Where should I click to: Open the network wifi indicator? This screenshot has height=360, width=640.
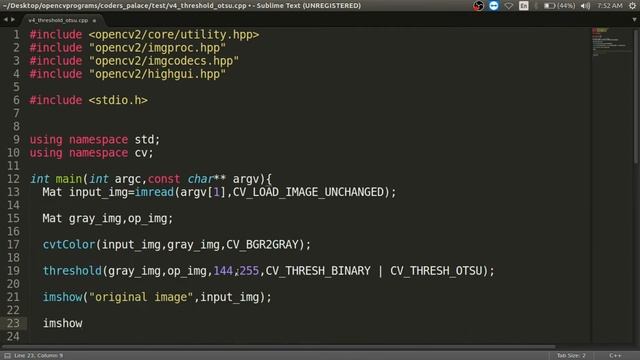click(509, 6)
